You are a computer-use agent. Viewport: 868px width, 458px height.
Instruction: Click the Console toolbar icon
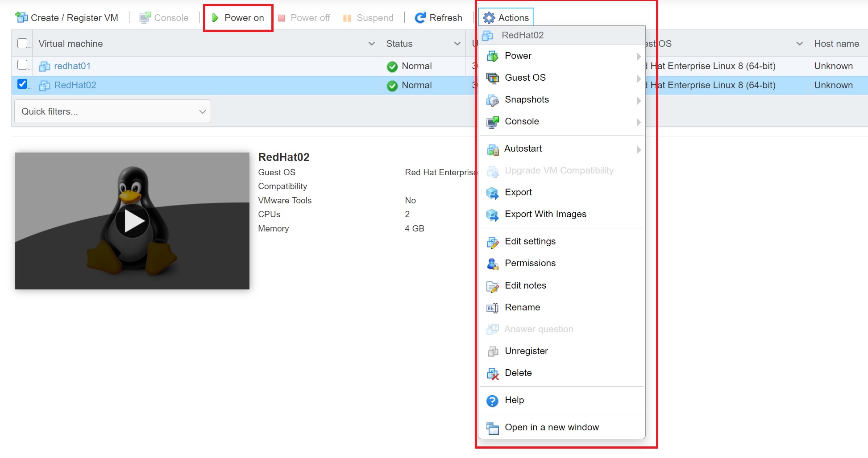[145, 18]
